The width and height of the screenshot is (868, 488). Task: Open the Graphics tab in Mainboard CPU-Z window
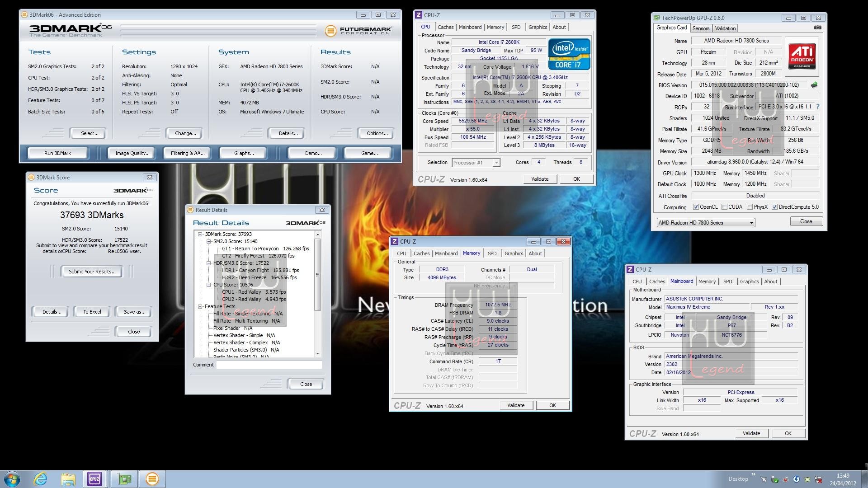tap(749, 282)
